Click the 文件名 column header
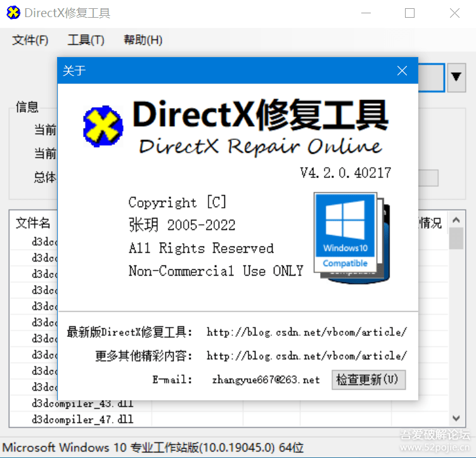 tap(33, 223)
